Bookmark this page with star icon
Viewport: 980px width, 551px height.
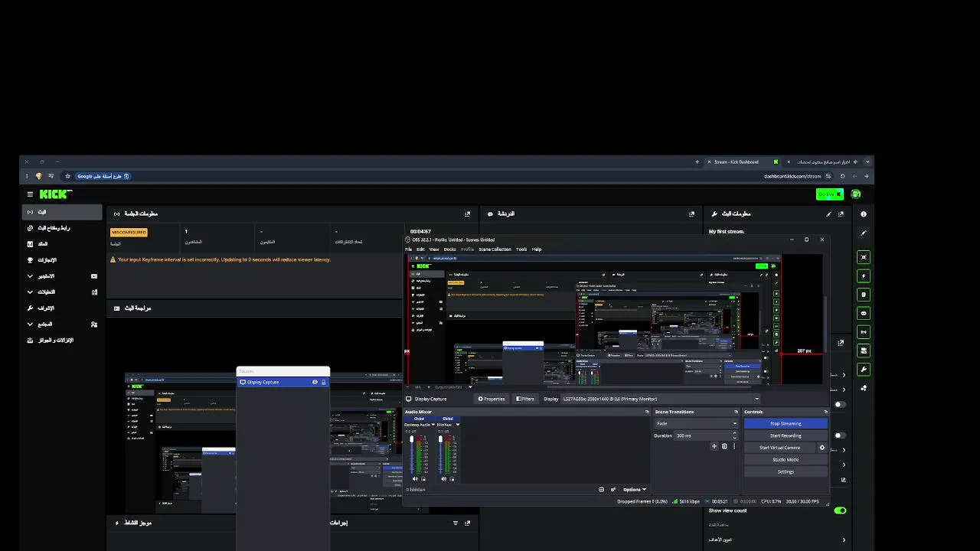67,176
